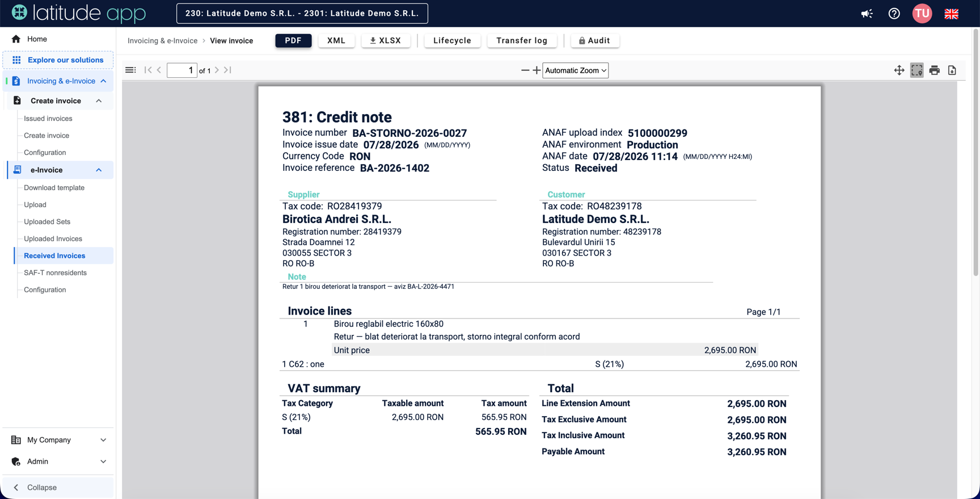This screenshot has width=980, height=499.
Task: Click the 381: Credit note heading
Action: (x=337, y=118)
